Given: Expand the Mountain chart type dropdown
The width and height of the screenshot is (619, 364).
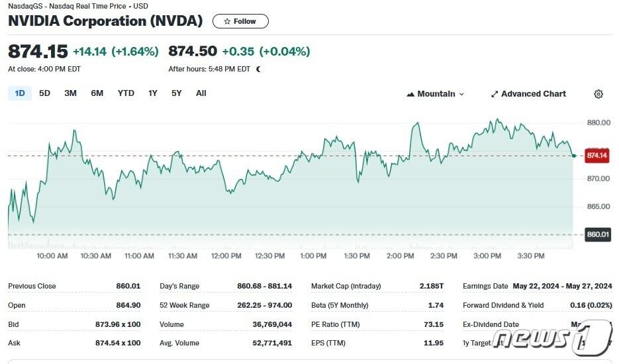Looking at the screenshot, I should pyautogui.click(x=436, y=94).
